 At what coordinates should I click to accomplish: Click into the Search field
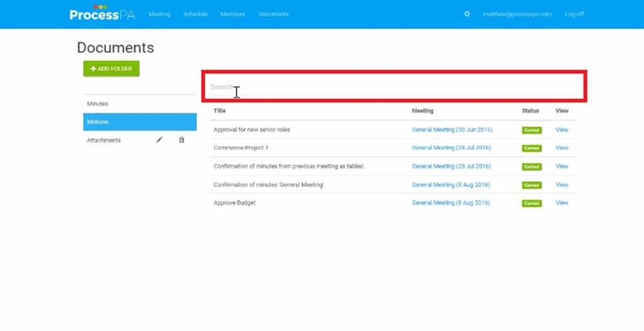(x=394, y=87)
